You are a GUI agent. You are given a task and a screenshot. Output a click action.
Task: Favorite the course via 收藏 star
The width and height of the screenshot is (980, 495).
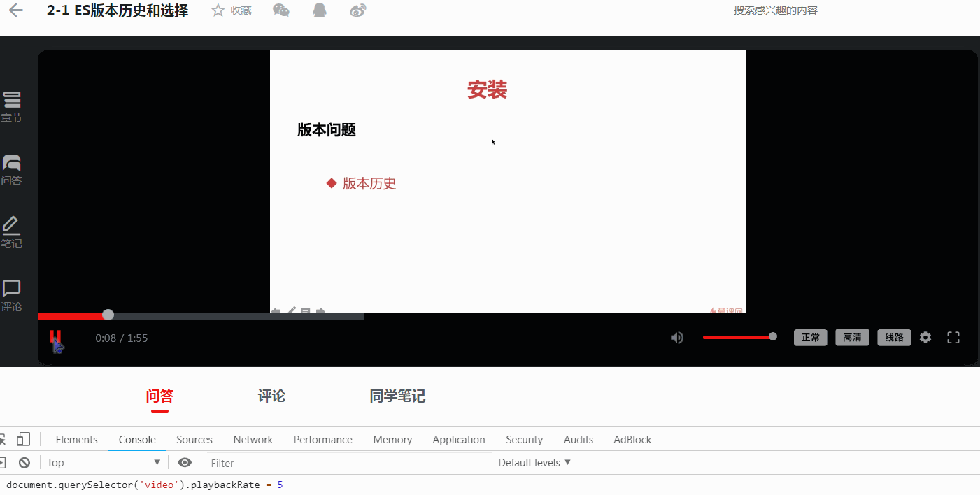click(231, 10)
